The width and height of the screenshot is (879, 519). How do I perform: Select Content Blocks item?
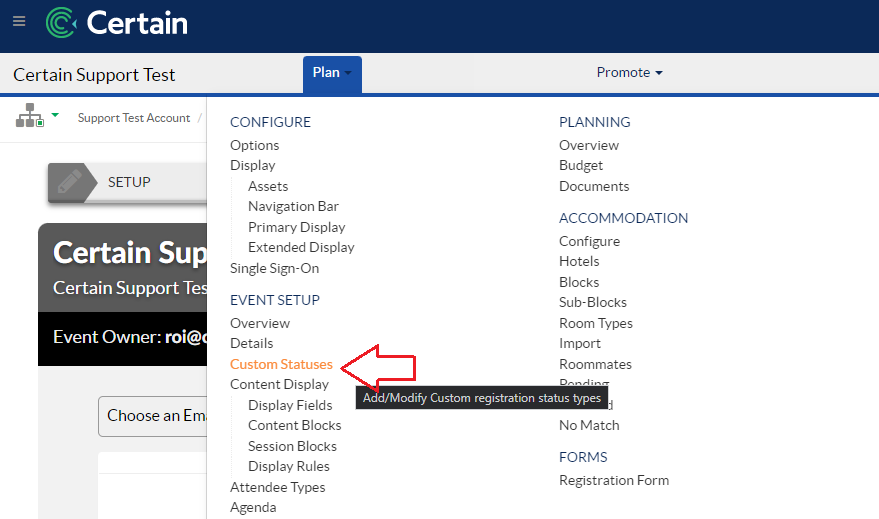pos(294,425)
